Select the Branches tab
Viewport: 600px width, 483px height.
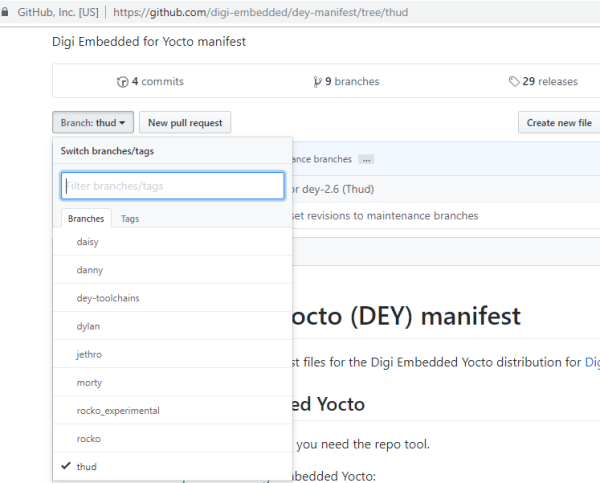pyautogui.click(x=86, y=219)
